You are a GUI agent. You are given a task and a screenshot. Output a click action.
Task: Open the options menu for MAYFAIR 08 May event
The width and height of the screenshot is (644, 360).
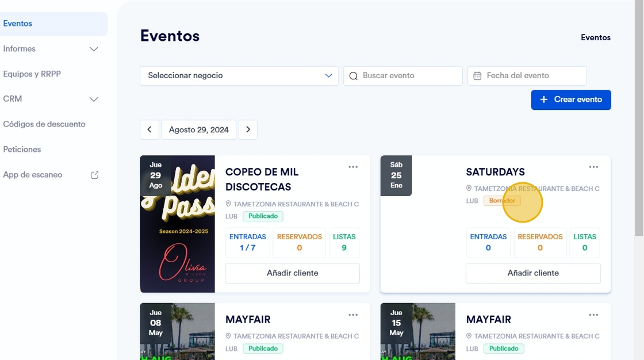353,315
